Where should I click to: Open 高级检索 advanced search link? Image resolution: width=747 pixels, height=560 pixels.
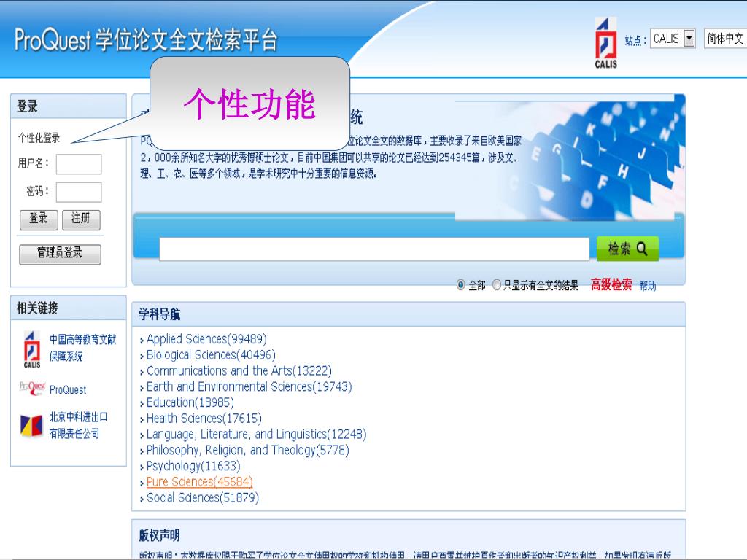[611, 285]
